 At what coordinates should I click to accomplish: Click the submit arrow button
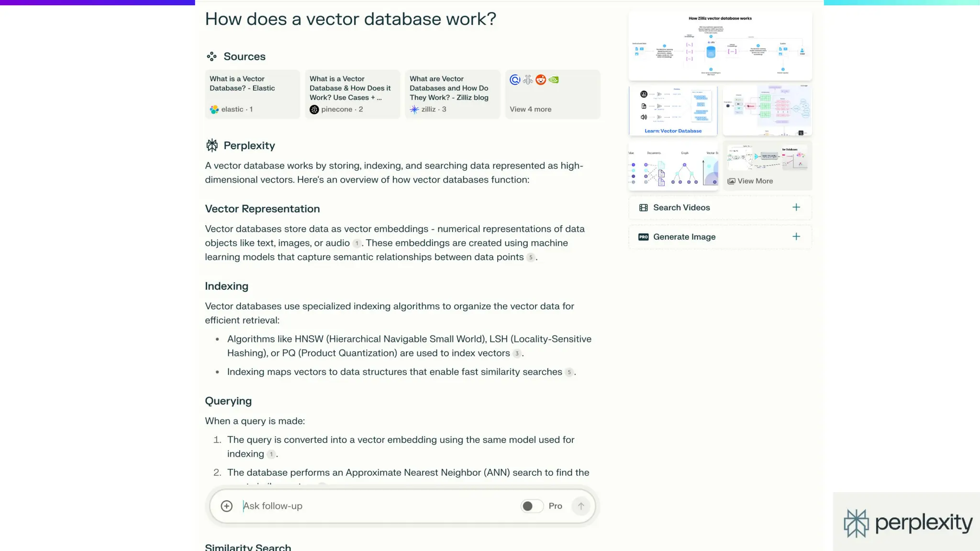pos(581,506)
